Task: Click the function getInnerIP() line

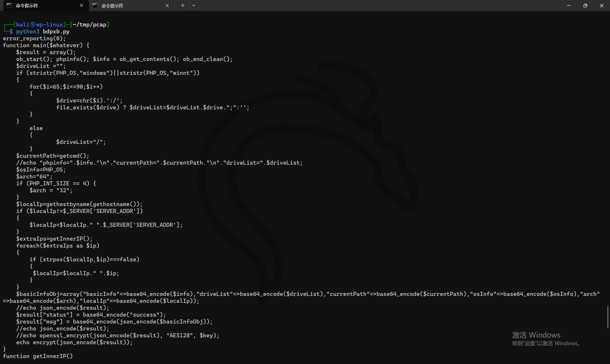Action: point(38,356)
